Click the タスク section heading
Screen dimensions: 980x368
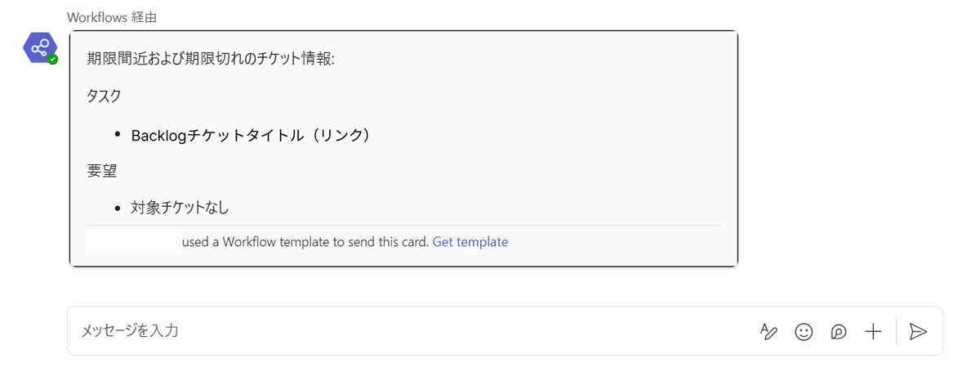(105, 96)
